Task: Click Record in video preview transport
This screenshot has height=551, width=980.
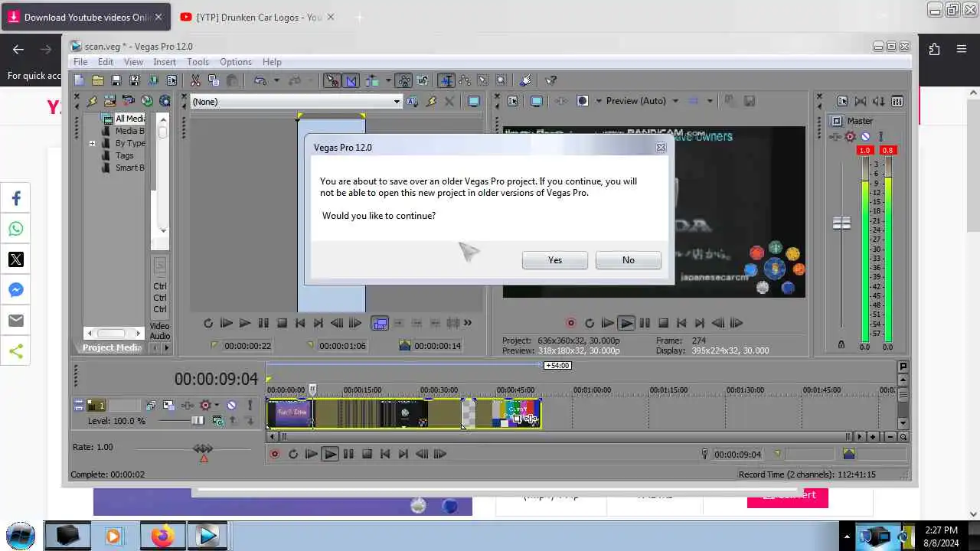Action: pyautogui.click(x=570, y=323)
